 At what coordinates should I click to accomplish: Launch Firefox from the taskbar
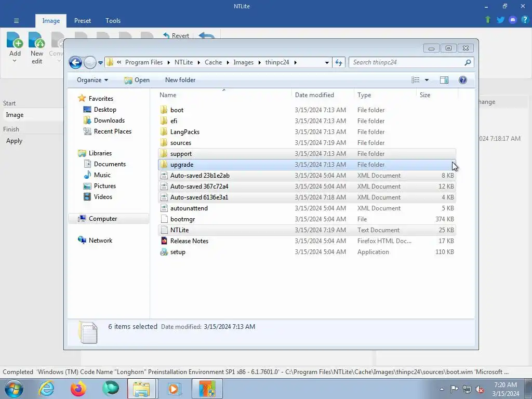tap(78, 389)
